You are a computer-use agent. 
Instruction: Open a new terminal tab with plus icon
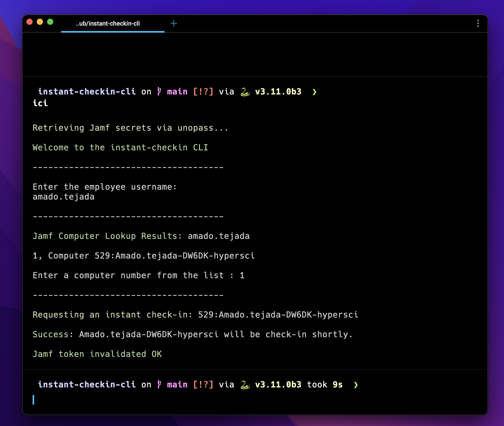174,24
